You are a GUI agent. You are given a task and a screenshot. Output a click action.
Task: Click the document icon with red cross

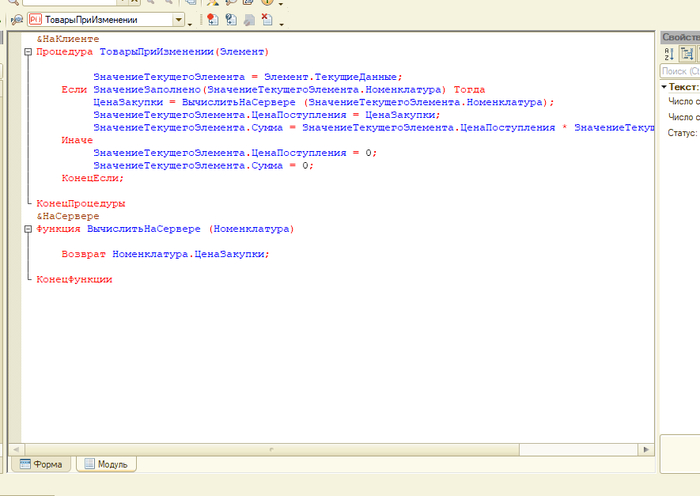click(x=266, y=20)
